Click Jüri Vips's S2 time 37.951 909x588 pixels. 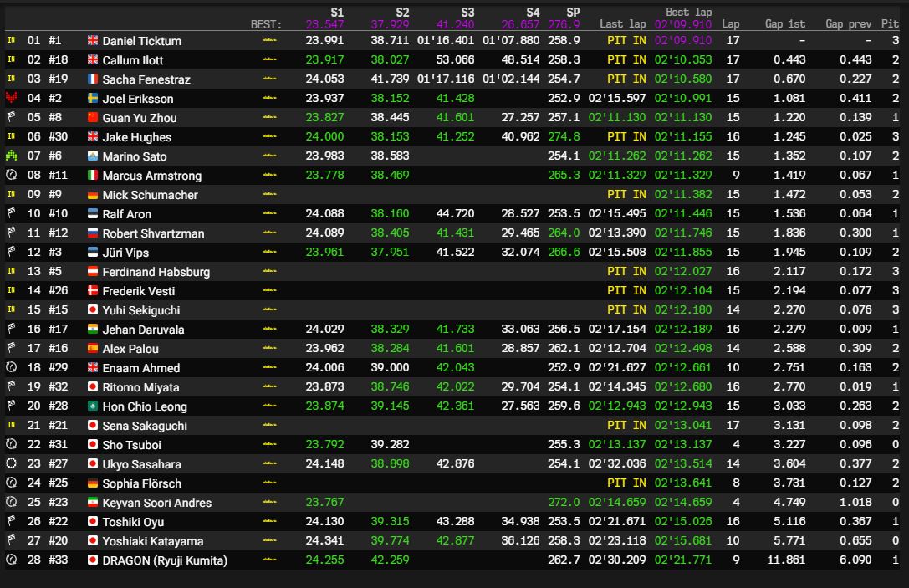(x=391, y=252)
